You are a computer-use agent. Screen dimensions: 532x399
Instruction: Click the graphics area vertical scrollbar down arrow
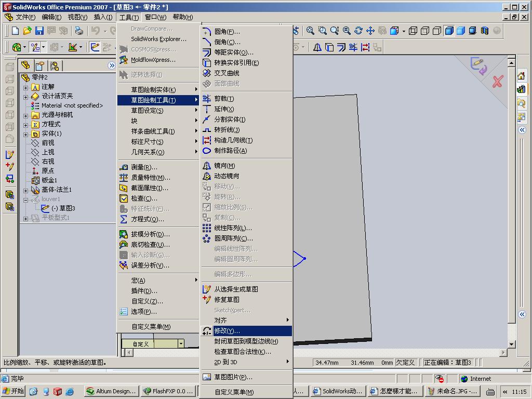(511, 344)
